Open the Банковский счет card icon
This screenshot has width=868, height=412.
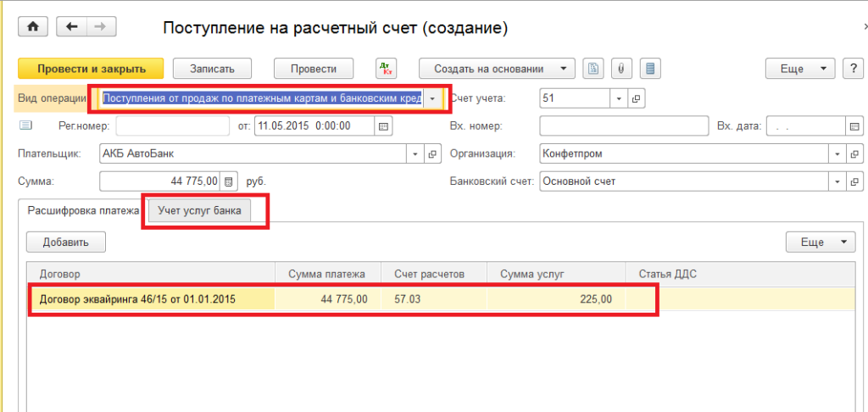click(x=854, y=181)
